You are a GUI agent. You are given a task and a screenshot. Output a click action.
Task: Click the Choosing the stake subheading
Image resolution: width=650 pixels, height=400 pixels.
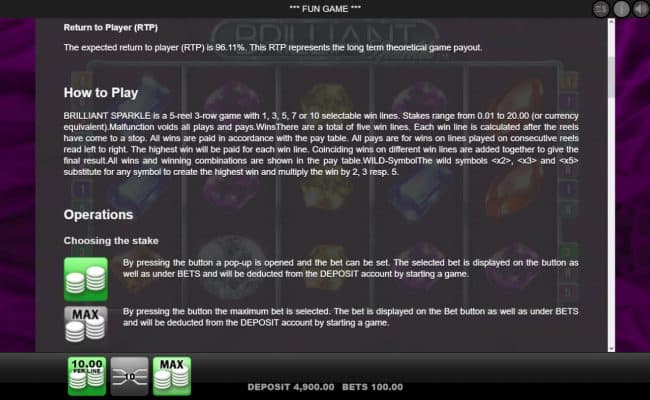click(x=111, y=241)
